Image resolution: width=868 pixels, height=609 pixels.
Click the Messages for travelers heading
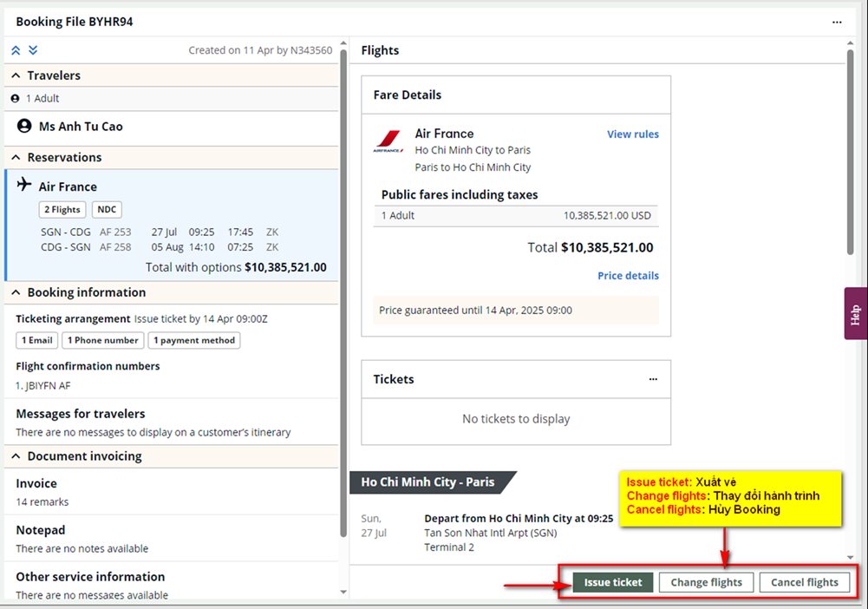(81, 414)
